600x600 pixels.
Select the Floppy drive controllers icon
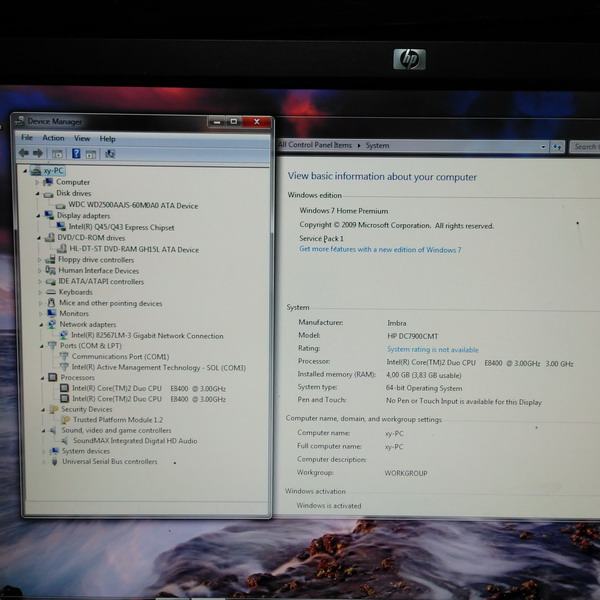point(50,259)
